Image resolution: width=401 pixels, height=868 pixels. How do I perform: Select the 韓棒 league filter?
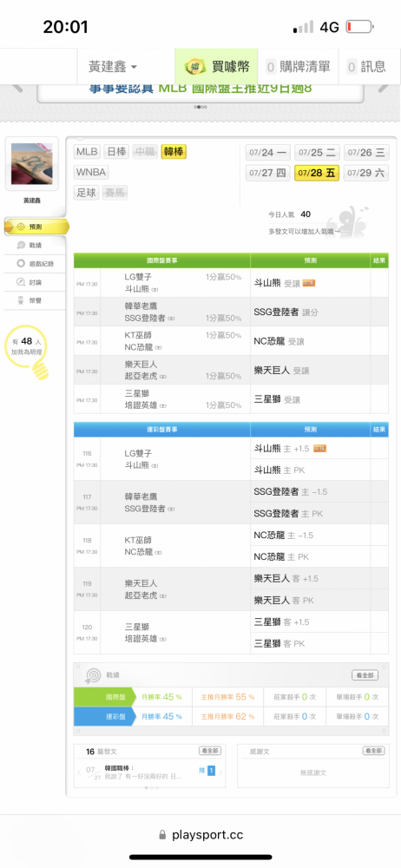pos(174,152)
